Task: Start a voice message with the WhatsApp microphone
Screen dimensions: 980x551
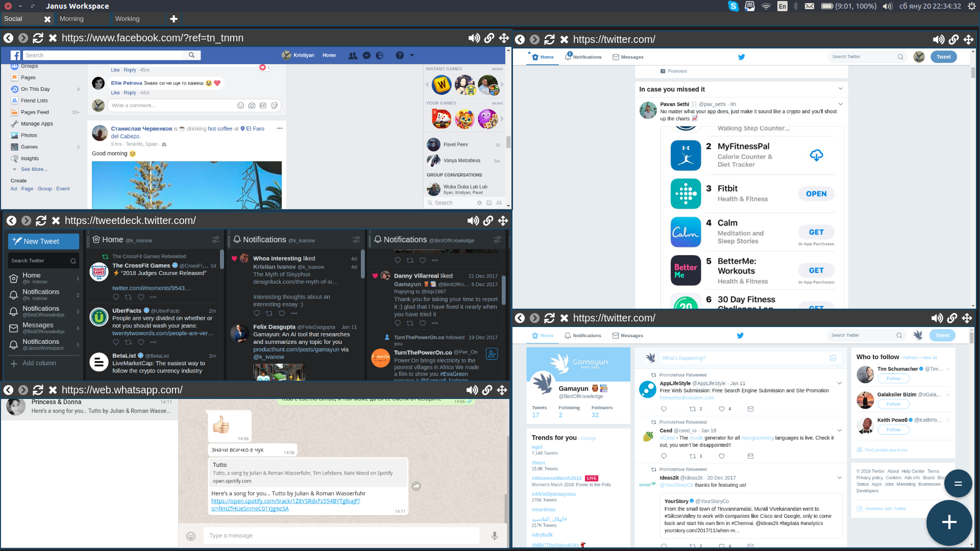Action: coord(494,535)
